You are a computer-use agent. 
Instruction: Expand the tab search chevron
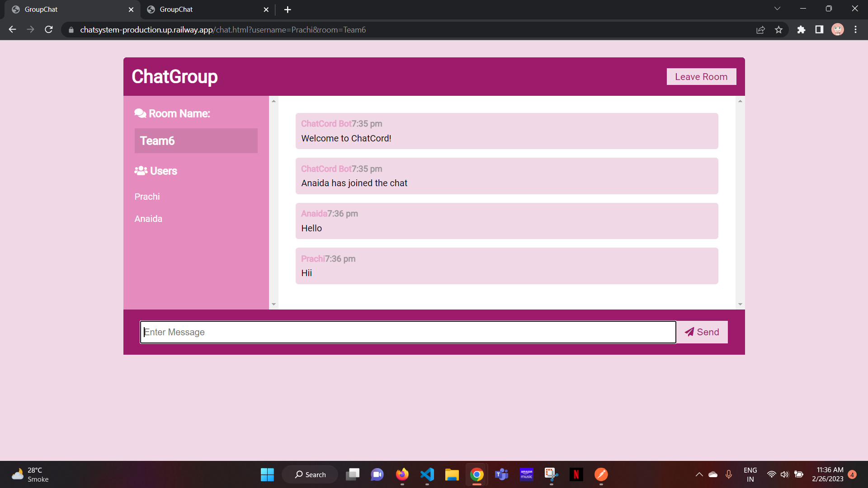point(777,9)
